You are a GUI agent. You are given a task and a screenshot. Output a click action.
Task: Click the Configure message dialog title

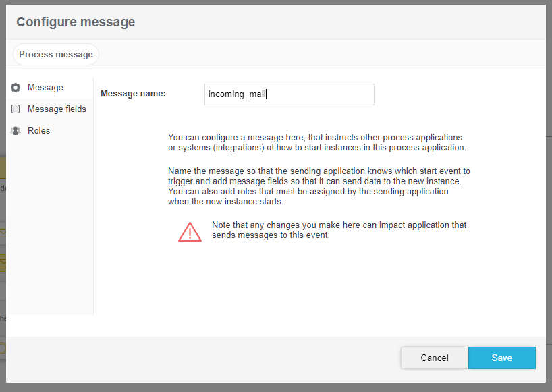point(75,22)
